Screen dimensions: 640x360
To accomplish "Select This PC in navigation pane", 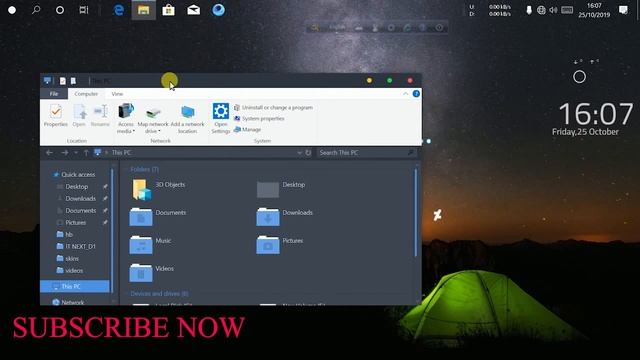I will click(75, 287).
